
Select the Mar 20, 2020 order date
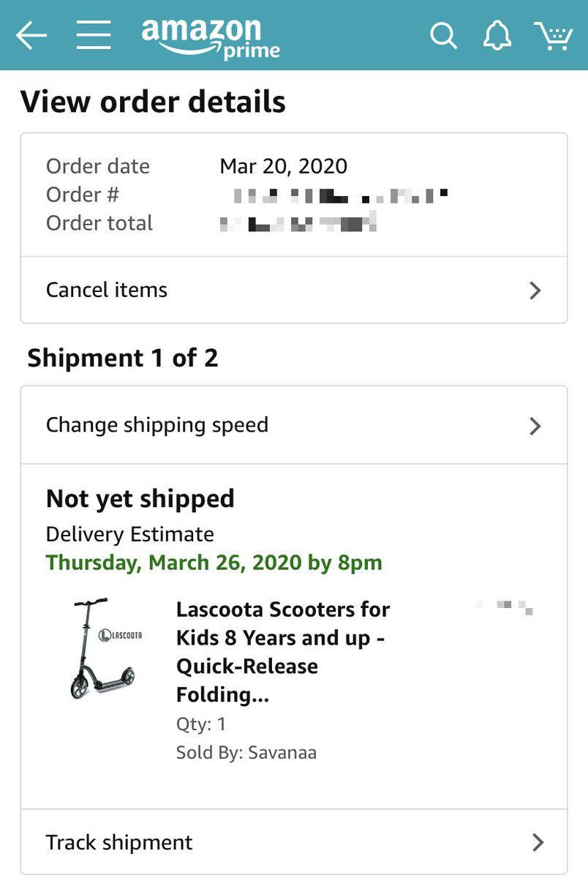pos(283,166)
